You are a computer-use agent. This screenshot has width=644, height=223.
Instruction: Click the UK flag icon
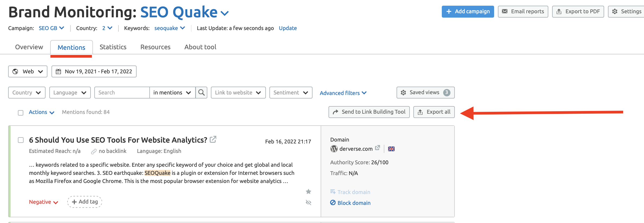[391, 149]
